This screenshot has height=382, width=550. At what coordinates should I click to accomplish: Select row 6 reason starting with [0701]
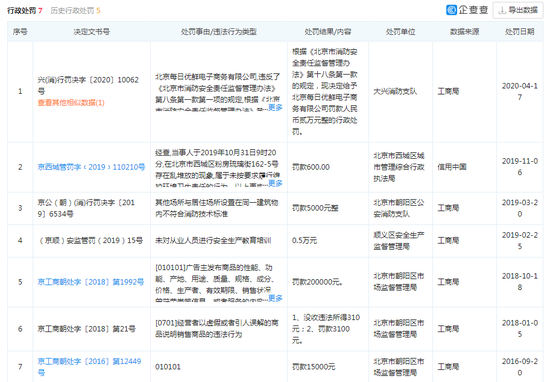217,329
